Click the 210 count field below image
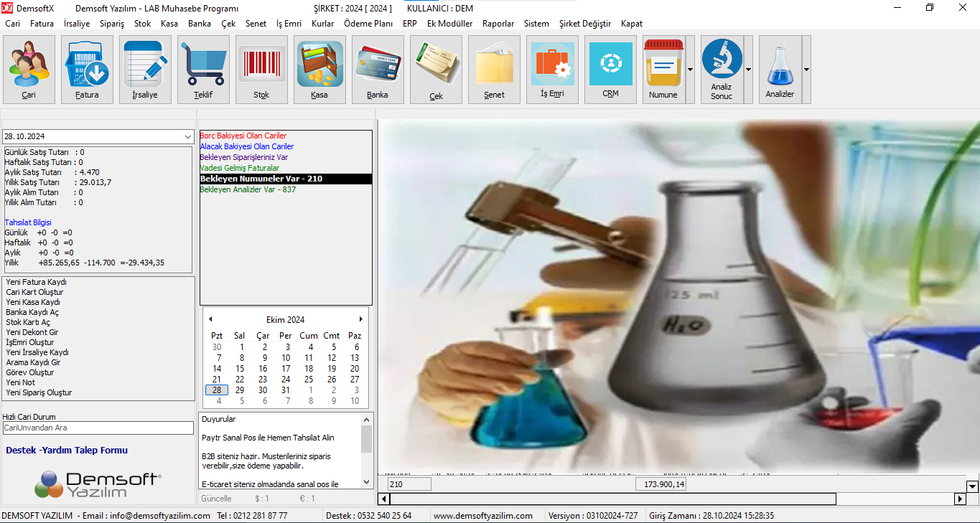 [409, 484]
